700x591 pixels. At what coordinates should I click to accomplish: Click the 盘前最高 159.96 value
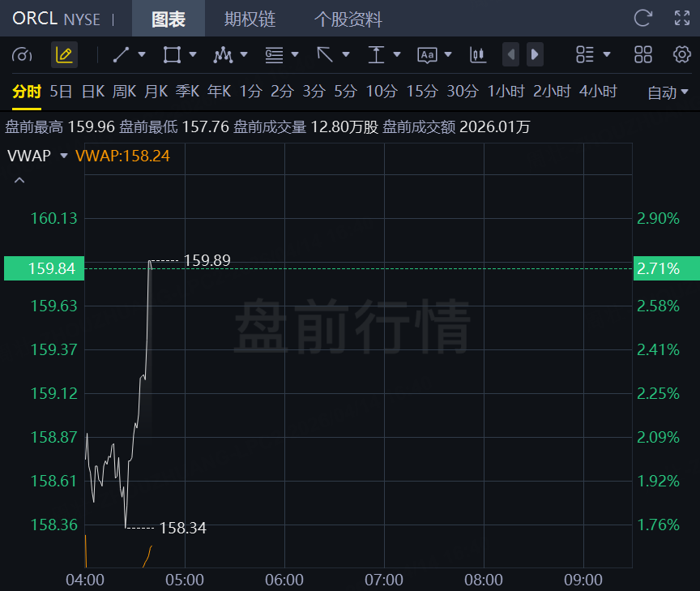click(x=60, y=126)
